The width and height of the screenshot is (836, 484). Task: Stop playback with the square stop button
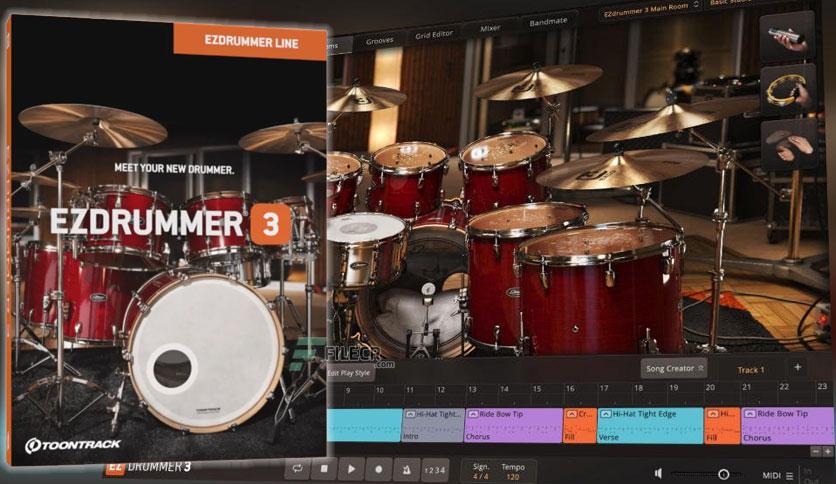click(324, 469)
